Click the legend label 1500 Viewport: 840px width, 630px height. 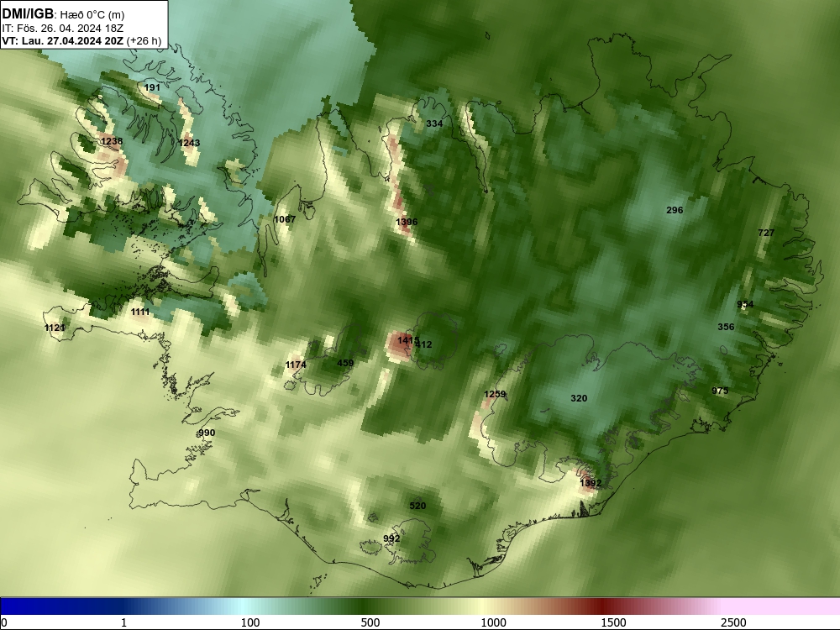point(613,622)
